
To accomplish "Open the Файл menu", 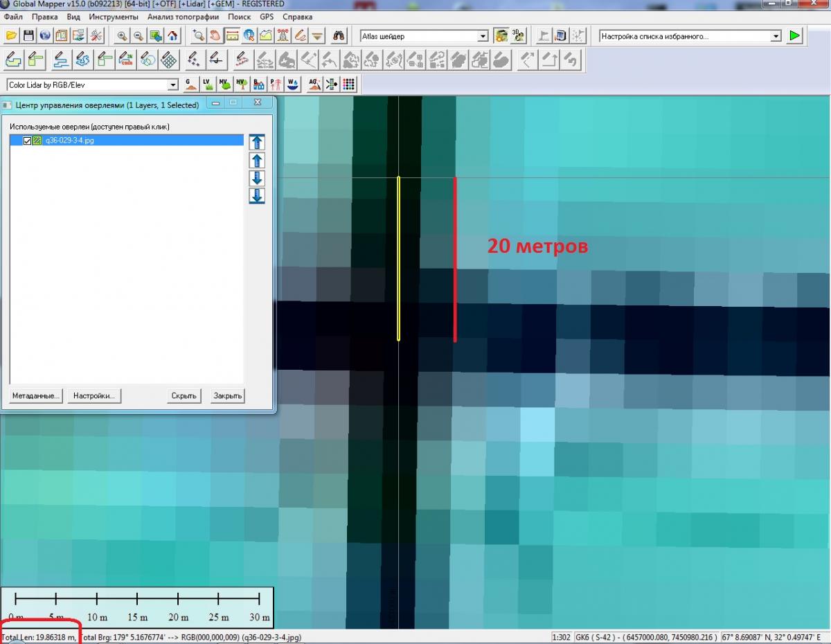I will (x=13, y=17).
